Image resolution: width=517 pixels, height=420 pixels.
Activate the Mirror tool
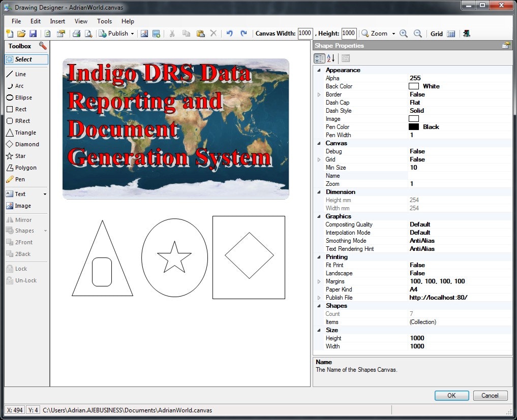21,219
